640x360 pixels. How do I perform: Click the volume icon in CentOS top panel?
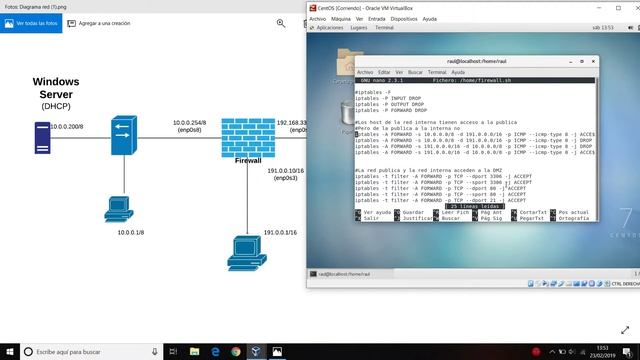tap(631, 28)
